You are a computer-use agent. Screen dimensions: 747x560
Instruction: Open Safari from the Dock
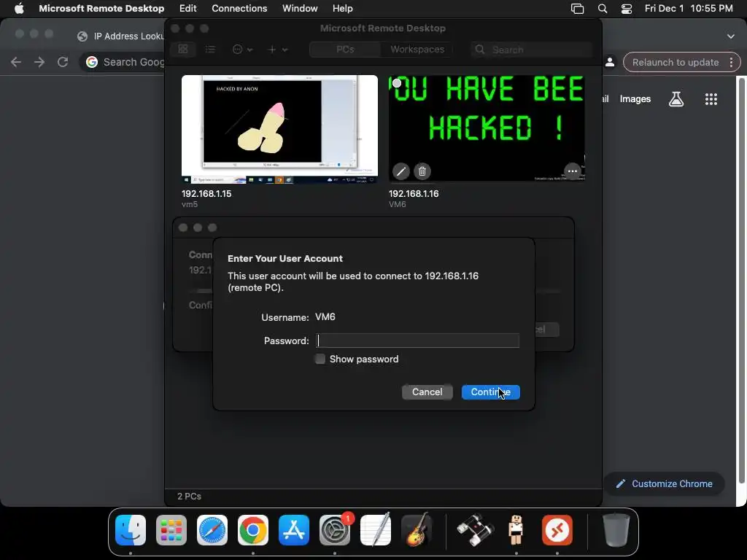212,529
